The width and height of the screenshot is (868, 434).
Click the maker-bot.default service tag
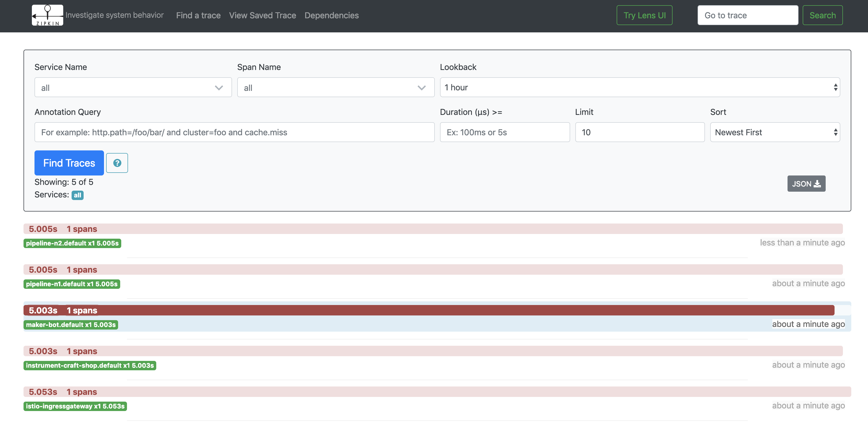(x=71, y=325)
